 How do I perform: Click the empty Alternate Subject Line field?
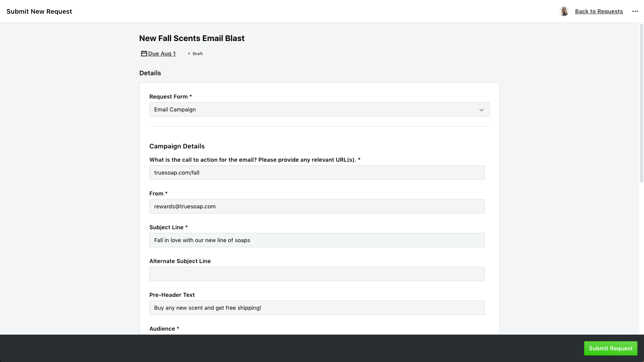(x=317, y=274)
